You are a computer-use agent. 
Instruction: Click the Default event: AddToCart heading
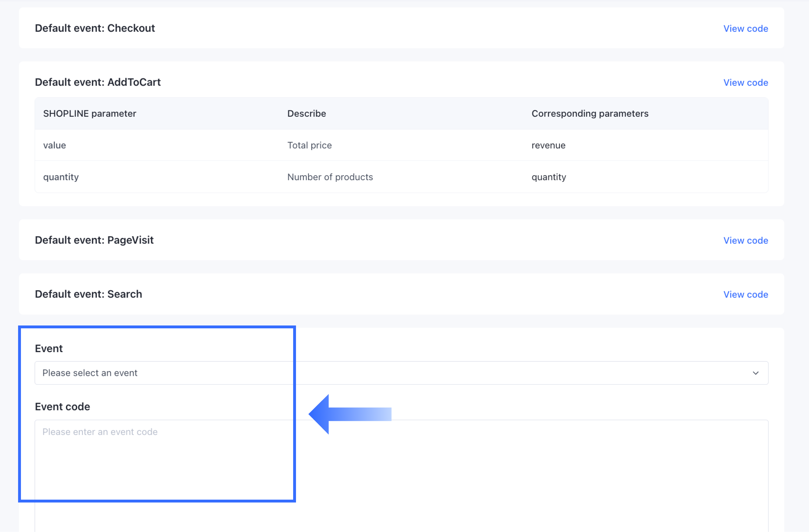[x=98, y=82]
